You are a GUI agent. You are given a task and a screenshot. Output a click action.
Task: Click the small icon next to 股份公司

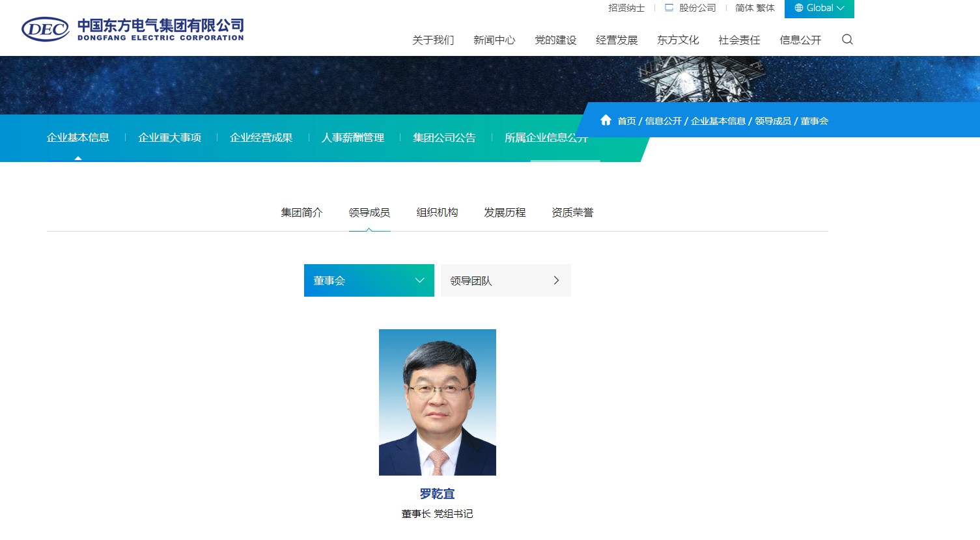point(668,7)
